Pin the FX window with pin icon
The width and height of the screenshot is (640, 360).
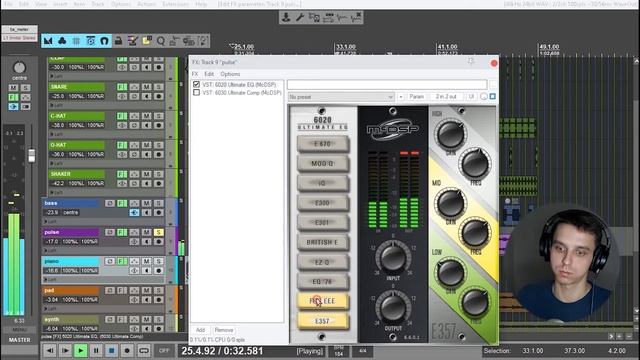click(x=471, y=62)
